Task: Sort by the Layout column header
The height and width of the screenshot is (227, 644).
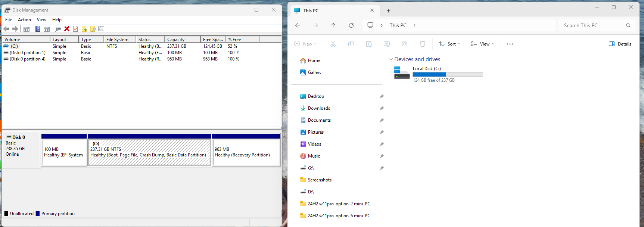Action: point(64,39)
